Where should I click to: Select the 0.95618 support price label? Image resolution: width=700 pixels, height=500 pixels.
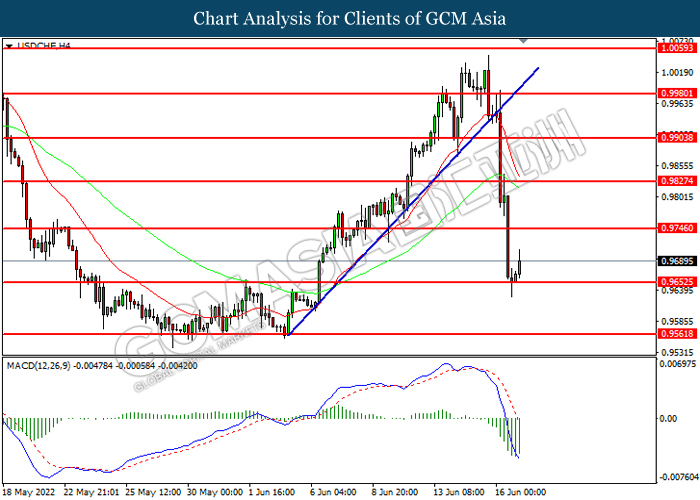point(677,333)
